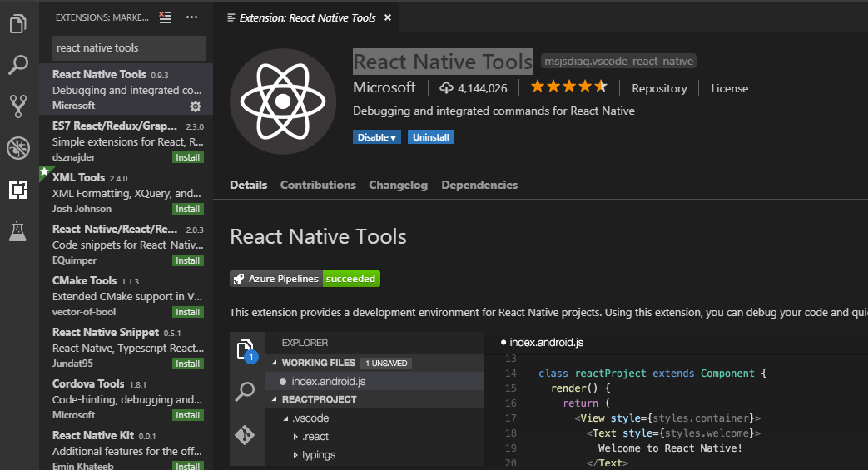Switch to the Details tab
Image resolution: width=868 pixels, height=470 pixels.
[x=249, y=185]
